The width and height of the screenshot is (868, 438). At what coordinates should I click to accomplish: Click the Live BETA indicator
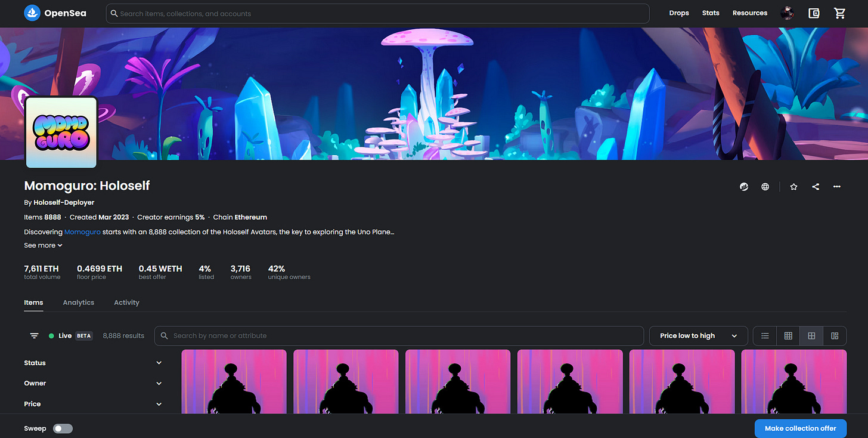70,336
